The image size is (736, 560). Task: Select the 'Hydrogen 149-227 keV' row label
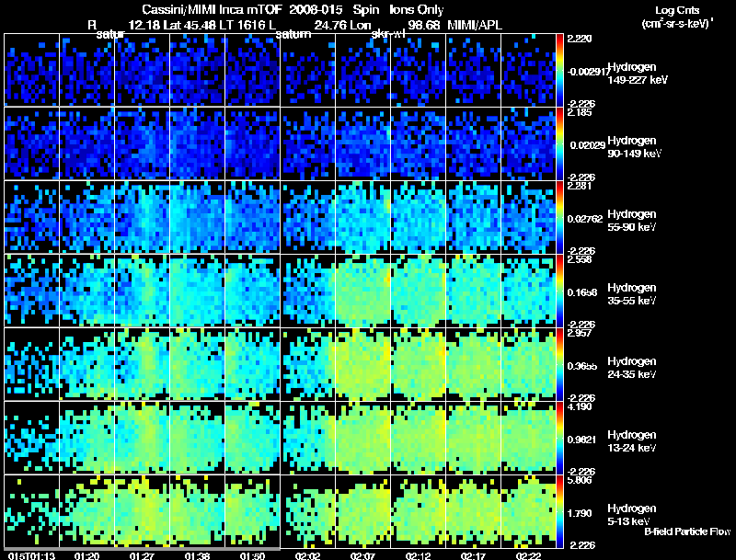(638, 74)
